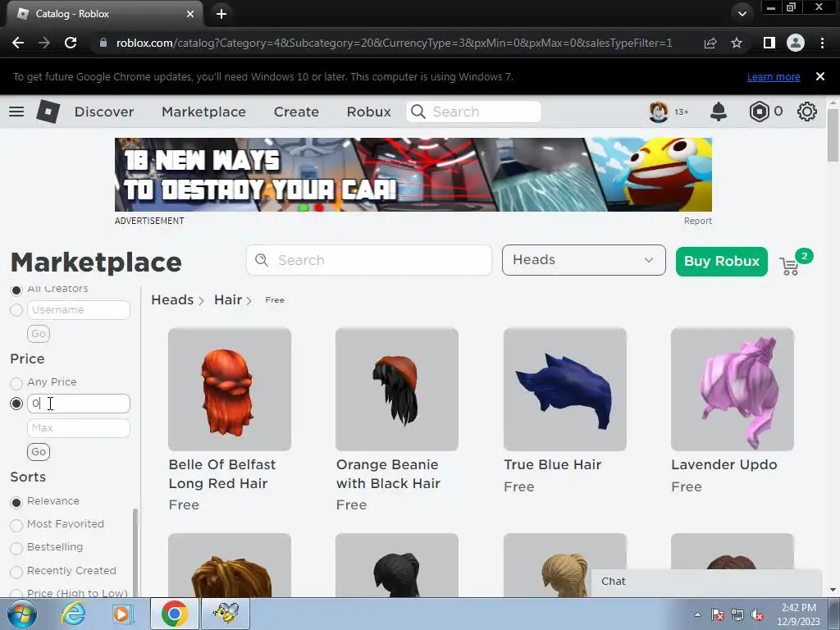
Task: Bookmark this tab with the star icon
Action: (x=737, y=43)
